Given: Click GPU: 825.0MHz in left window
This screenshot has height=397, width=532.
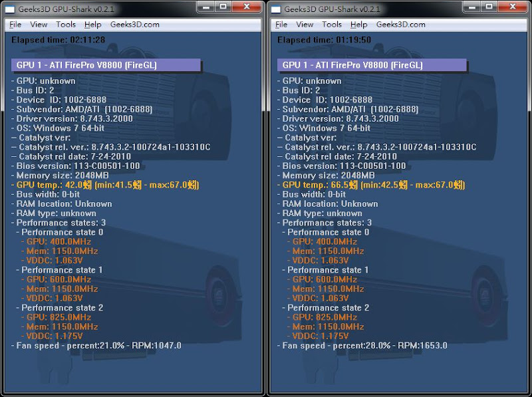Looking at the screenshot, I should 57,317.
